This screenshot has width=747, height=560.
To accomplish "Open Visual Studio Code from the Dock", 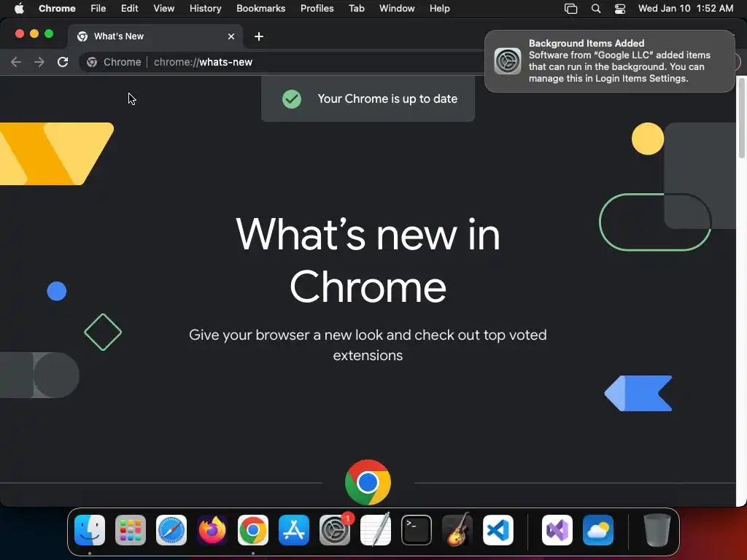I will tap(498, 530).
